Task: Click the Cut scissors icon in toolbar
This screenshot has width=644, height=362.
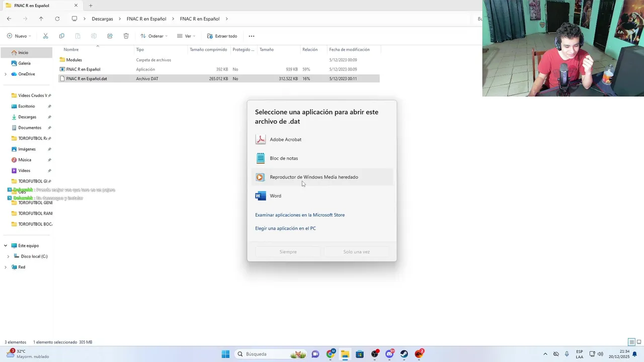Action: (x=45, y=36)
